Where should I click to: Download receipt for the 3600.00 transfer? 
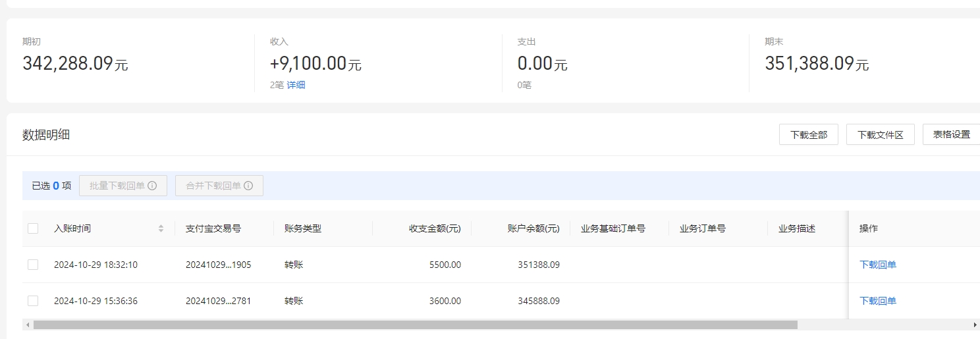(877, 301)
